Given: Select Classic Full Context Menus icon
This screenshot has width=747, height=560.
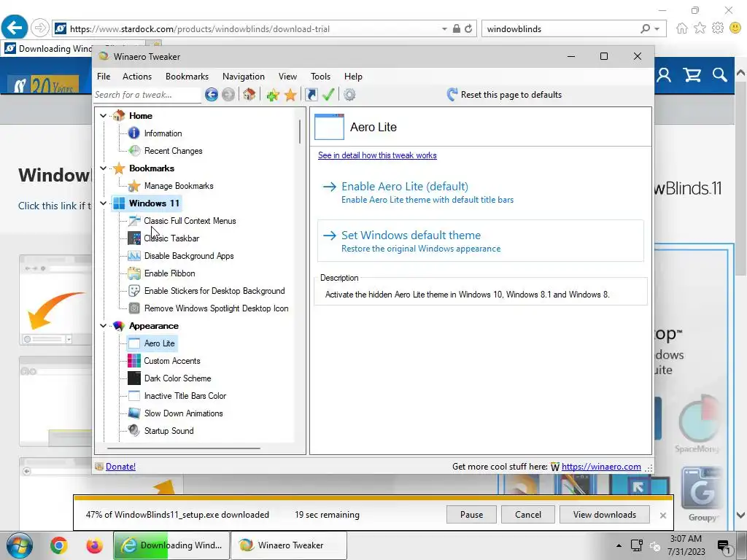Looking at the screenshot, I should 134,220.
